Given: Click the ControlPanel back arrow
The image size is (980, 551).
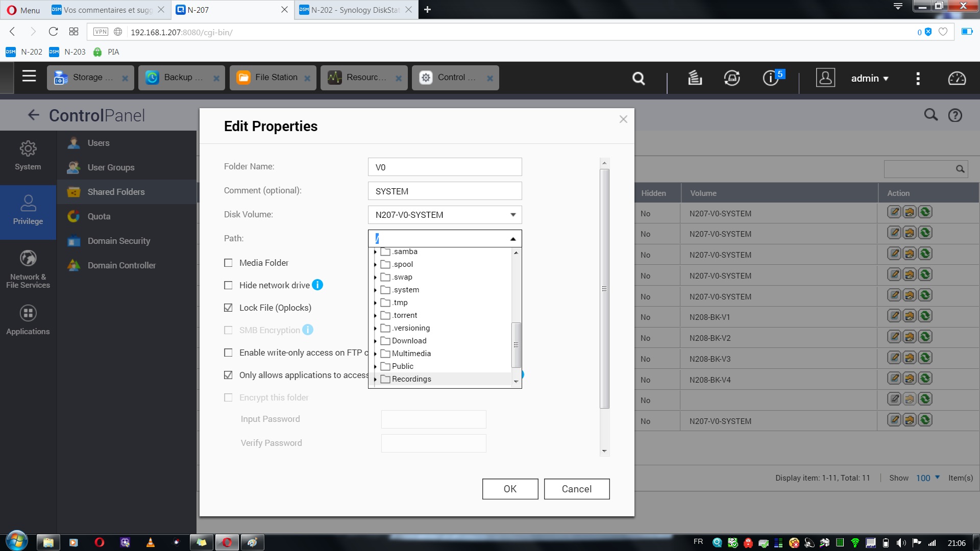Looking at the screenshot, I should pyautogui.click(x=34, y=115).
